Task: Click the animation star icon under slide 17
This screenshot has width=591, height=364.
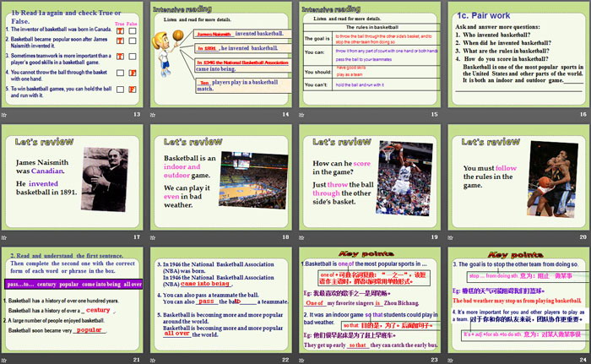Action: [x=4, y=237]
